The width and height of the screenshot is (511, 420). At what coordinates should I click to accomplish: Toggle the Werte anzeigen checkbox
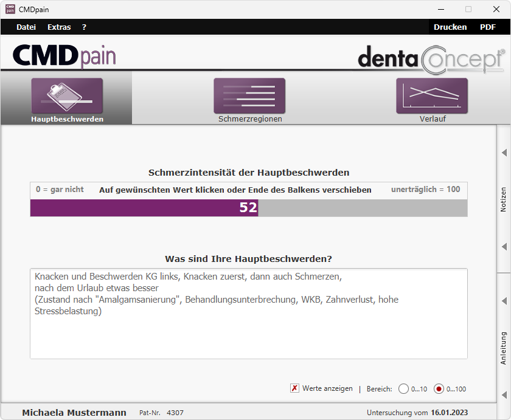click(294, 388)
